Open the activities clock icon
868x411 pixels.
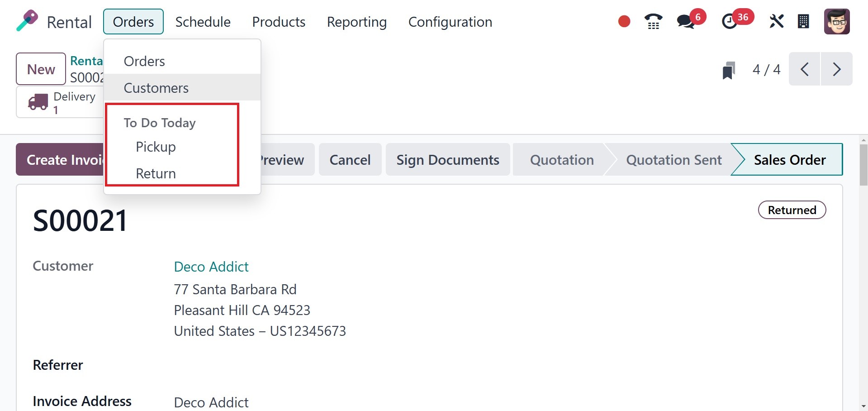coord(730,21)
